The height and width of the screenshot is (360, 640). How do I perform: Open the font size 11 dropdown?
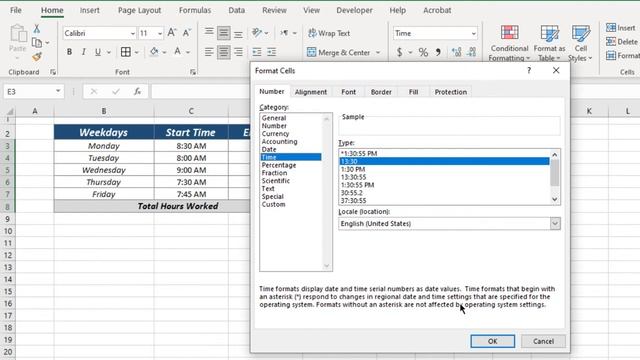tap(160, 33)
